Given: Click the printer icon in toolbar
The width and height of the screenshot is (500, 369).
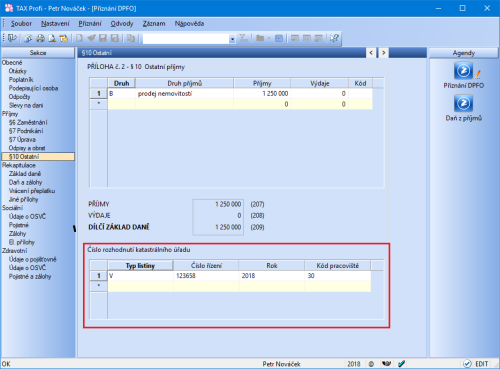Looking at the screenshot, I should (x=40, y=38).
